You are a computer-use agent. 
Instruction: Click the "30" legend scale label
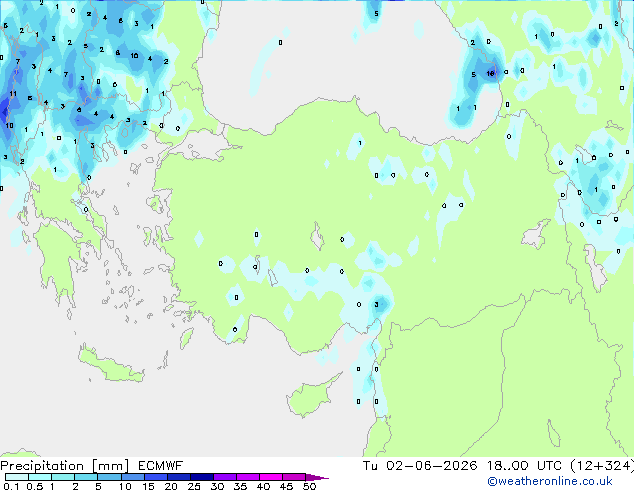(217, 486)
